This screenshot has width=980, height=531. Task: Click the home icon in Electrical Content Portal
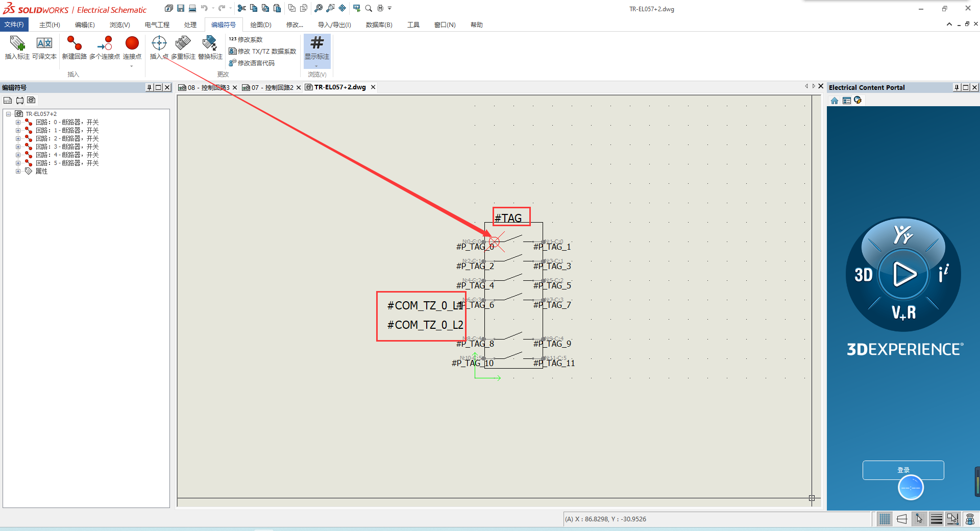pyautogui.click(x=835, y=101)
